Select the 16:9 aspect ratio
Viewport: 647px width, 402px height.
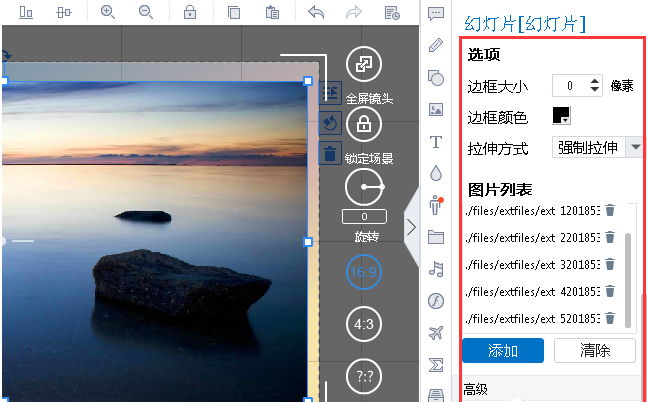pos(364,272)
